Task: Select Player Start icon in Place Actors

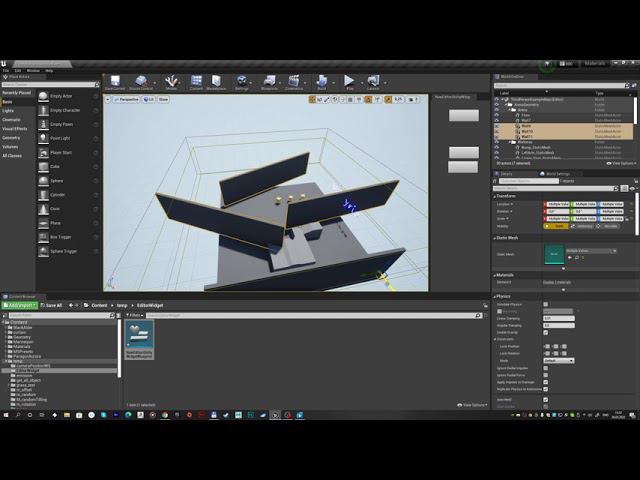Action: click(x=43, y=153)
